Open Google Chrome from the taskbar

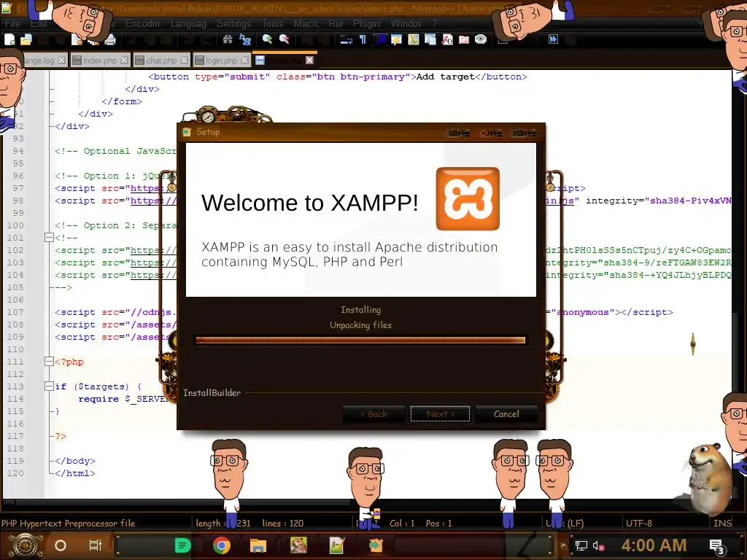[222, 545]
